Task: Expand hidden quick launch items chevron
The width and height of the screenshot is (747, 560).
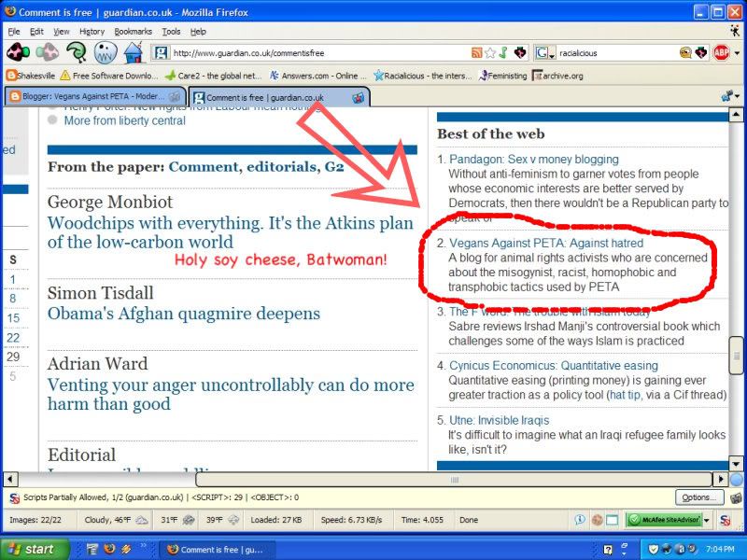Action: click(x=143, y=546)
